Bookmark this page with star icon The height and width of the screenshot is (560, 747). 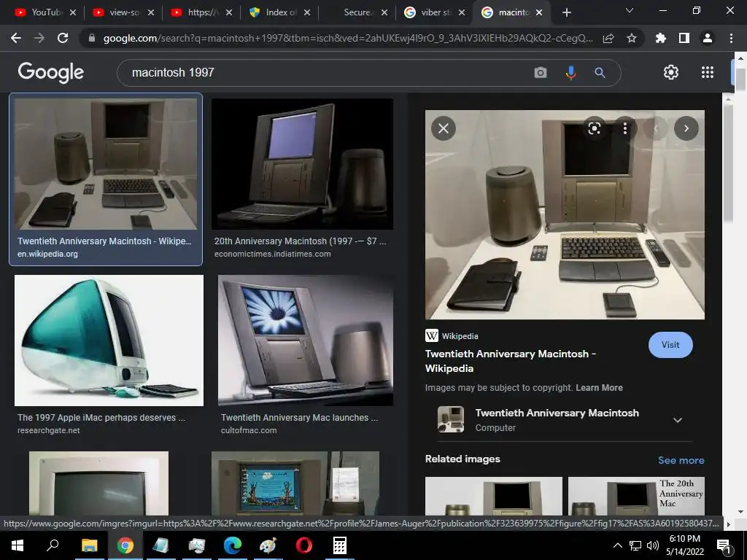(x=632, y=38)
